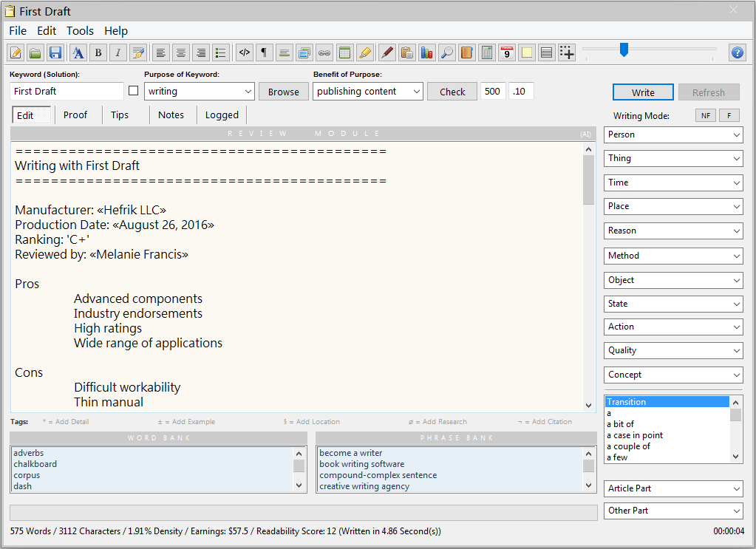Screen dimensions: 756x549
Task: Click the table icon in the toolbar
Action: click(344, 52)
